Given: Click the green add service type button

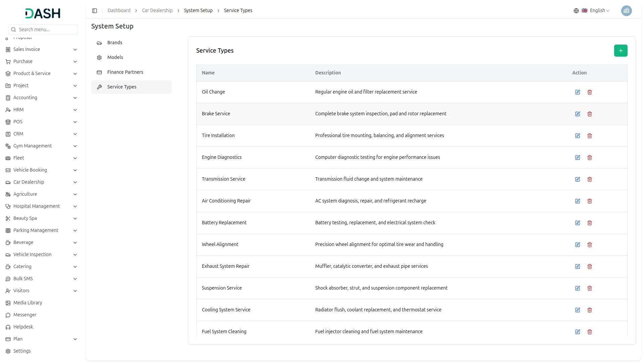Looking at the screenshot, I should 621,51.
